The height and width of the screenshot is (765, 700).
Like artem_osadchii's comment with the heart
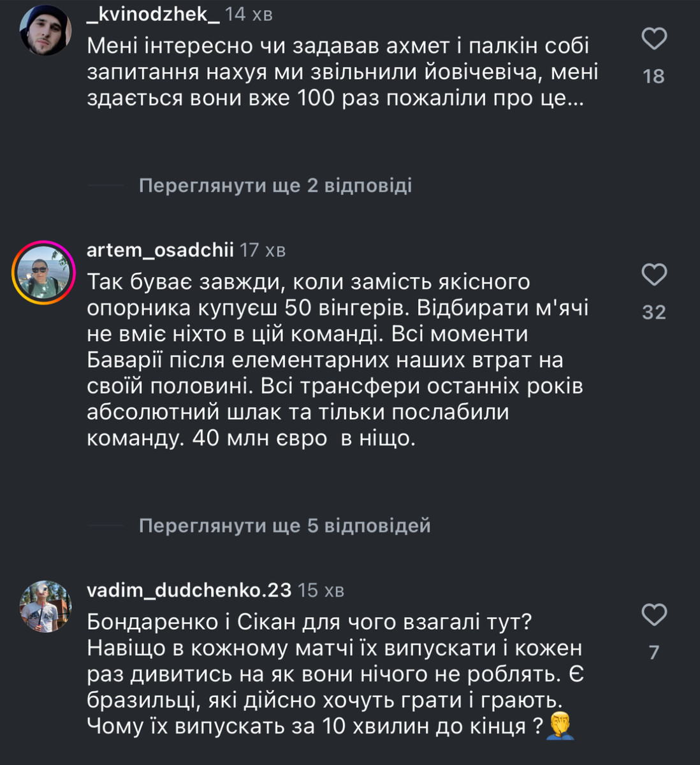coord(653,275)
